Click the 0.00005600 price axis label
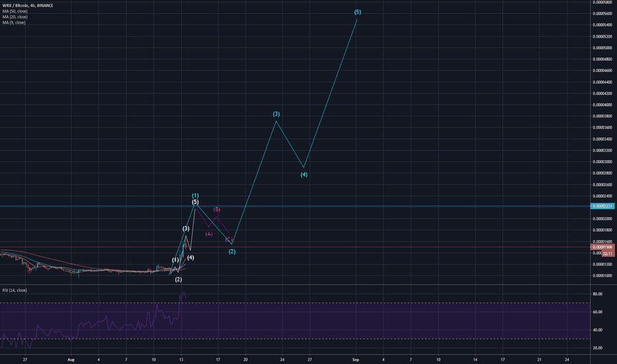 (x=602, y=13)
